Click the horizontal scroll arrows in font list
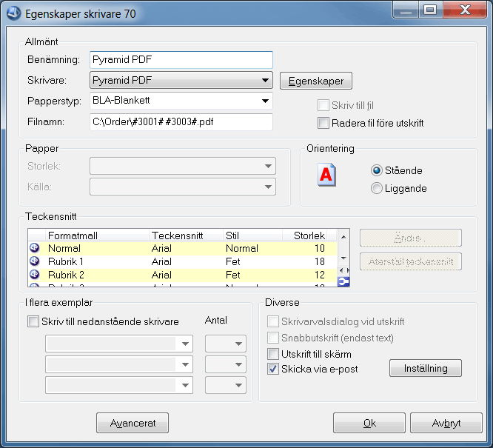The height and width of the screenshot is (448, 493). tap(343, 270)
